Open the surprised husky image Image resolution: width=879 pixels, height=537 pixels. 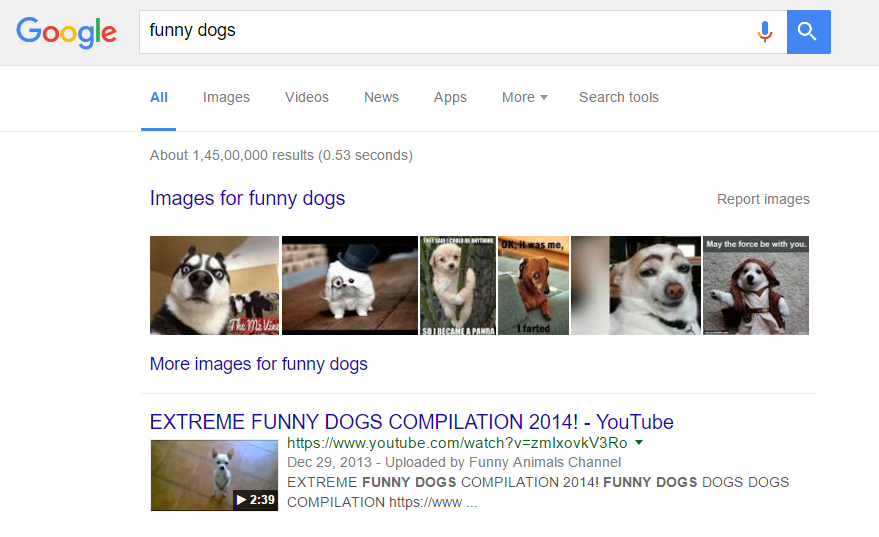(x=214, y=285)
